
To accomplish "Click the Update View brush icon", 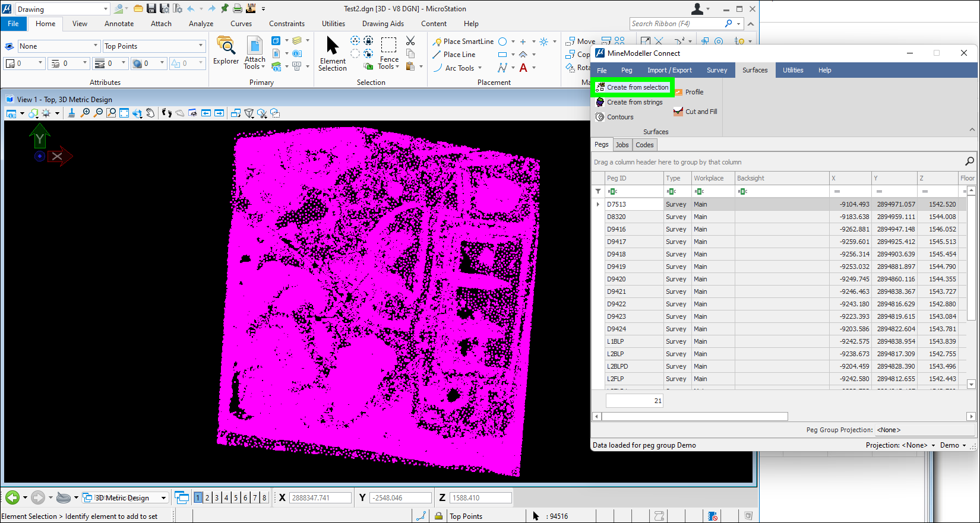I will click(x=71, y=113).
